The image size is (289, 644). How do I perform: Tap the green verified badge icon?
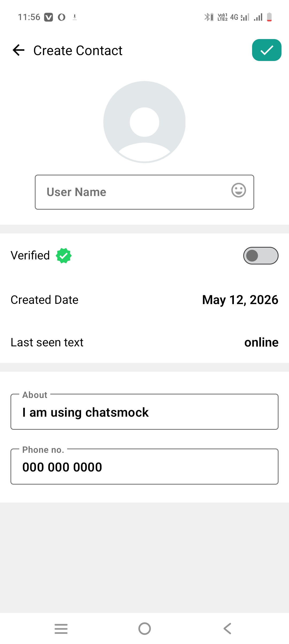coord(64,256)
